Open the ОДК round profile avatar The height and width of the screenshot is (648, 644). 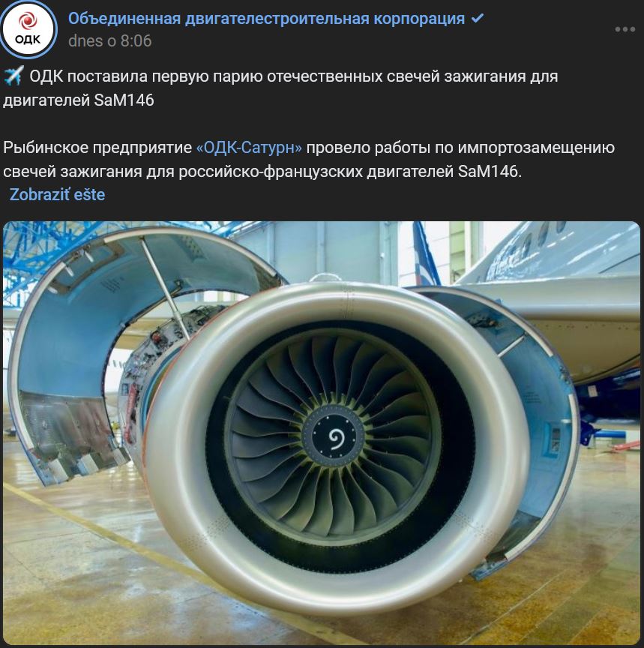click(x=28, y=29)
